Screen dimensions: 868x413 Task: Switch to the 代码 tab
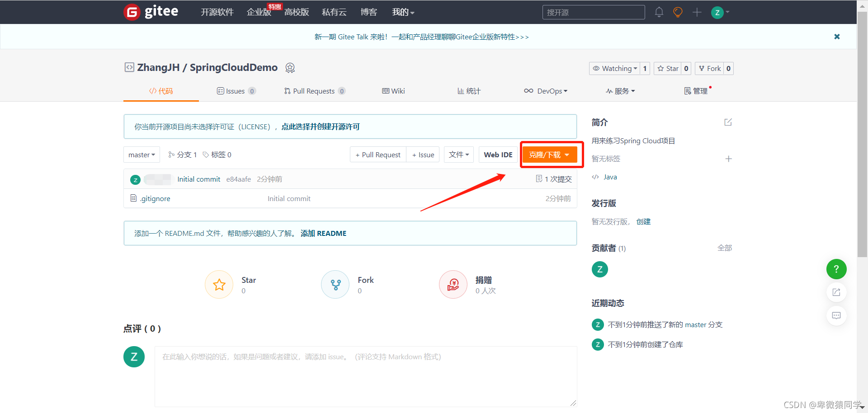161,91
